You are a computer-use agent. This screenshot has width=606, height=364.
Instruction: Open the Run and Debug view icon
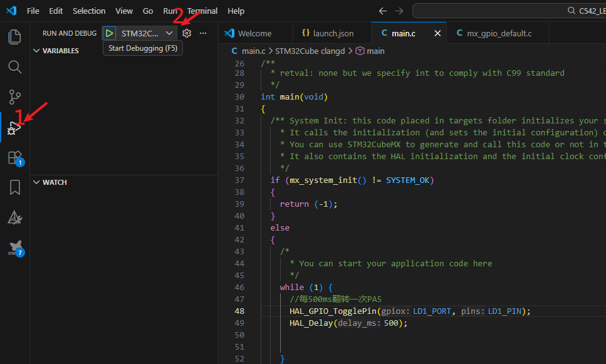tap(14, 128)
